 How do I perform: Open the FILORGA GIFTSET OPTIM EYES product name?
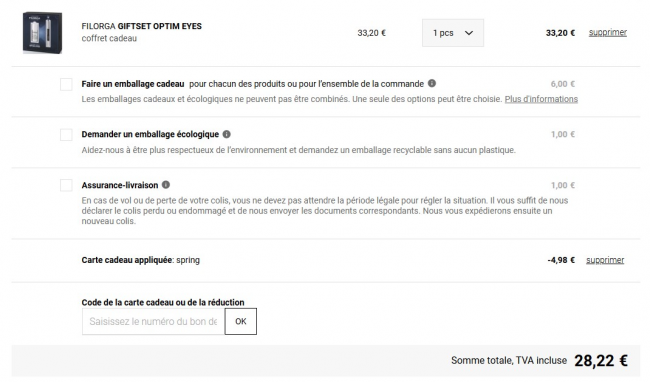[x=141, y=26]
